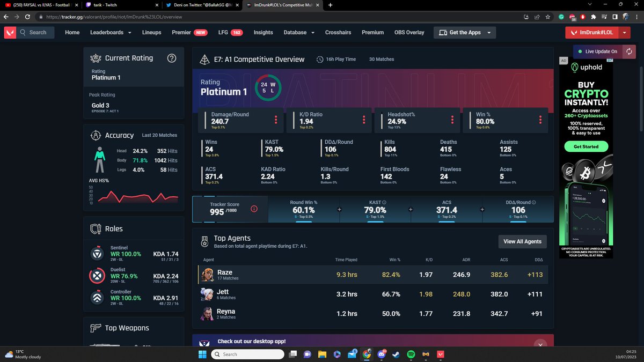Open Discord from the taskbar
This screenshot has height=362, width=644.
pos(382,354)
